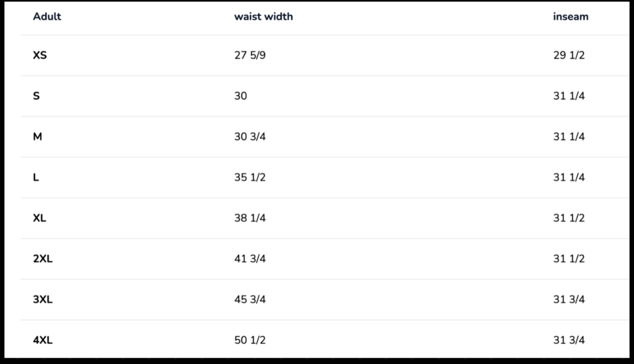The image size is (634, 364).
Task: Click the waist width column header
Action: [x=263, y=16]
